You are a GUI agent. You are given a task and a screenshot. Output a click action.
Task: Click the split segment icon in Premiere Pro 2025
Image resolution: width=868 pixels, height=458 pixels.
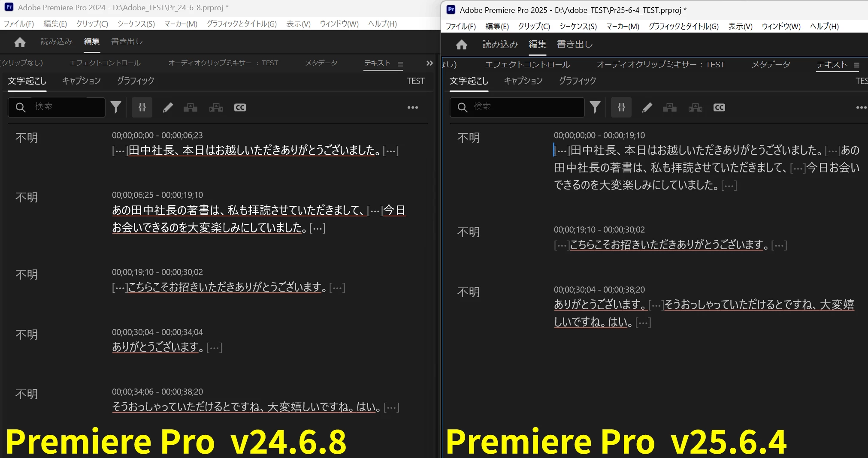(x=670, y=108)
